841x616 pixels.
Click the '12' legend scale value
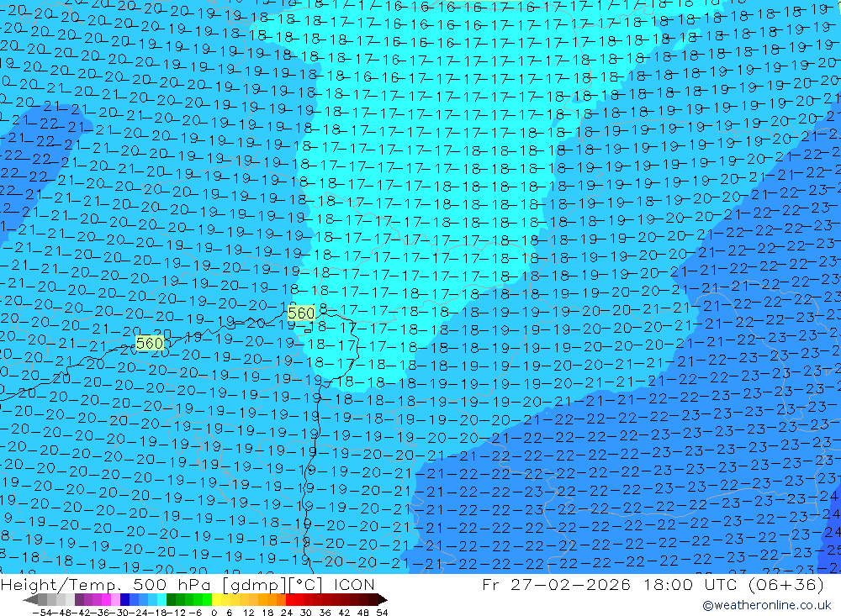(249, 613)
